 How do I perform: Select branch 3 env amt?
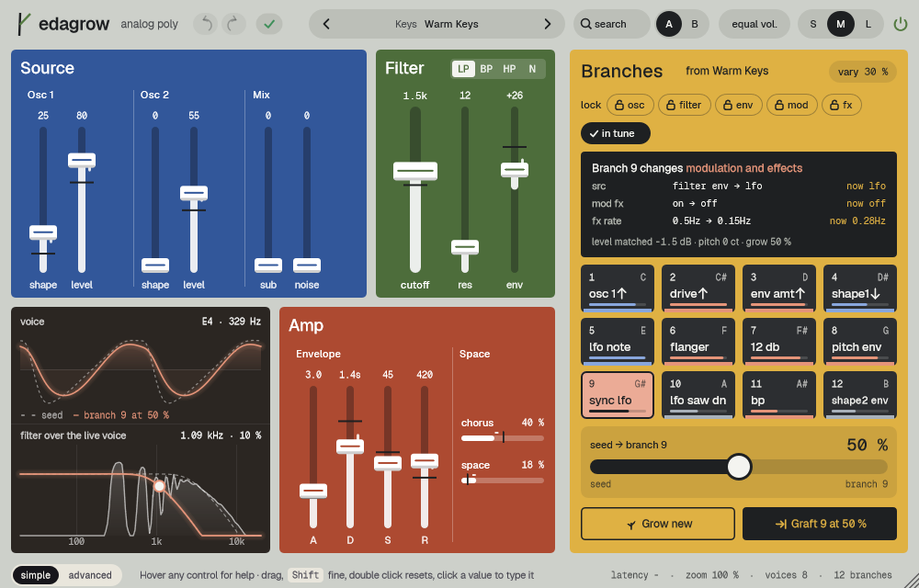(779, 288)
